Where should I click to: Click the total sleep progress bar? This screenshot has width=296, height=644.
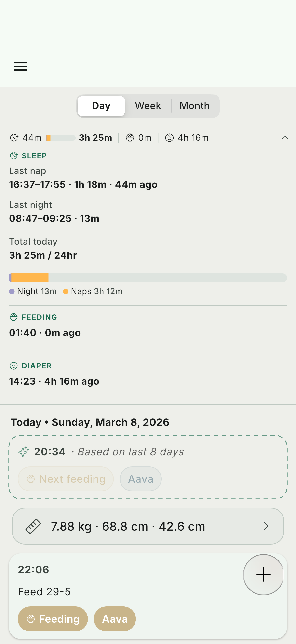pos(148,278)
